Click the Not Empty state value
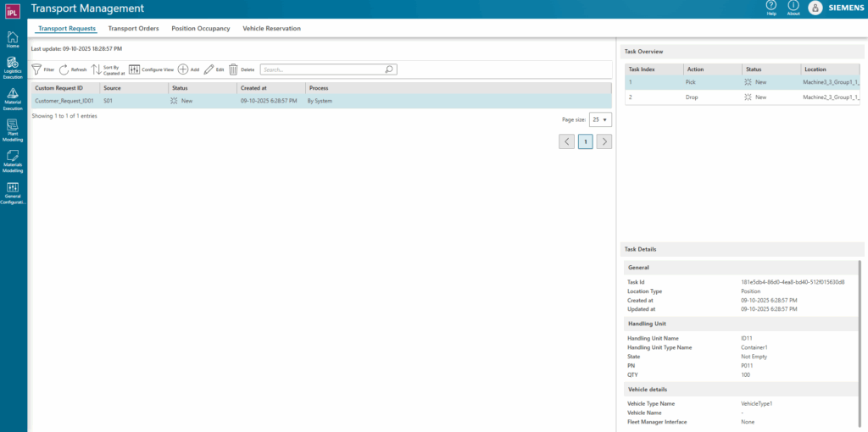The height and width of the screenshot is (432, 868). (x=754, y=357)
